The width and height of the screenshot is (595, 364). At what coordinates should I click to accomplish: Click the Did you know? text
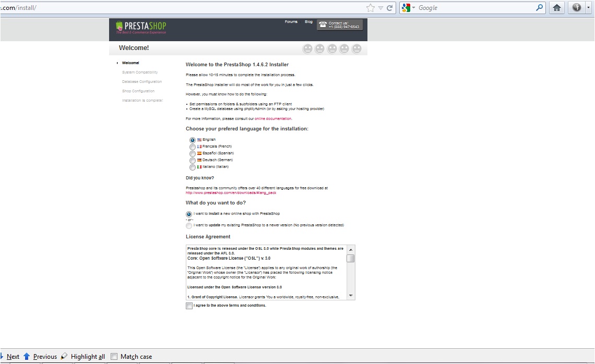(x=199, y=178)
